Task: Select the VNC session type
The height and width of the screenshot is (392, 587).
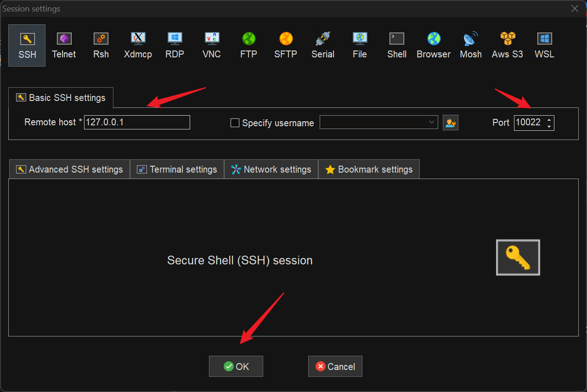Action: click(212, 45)
